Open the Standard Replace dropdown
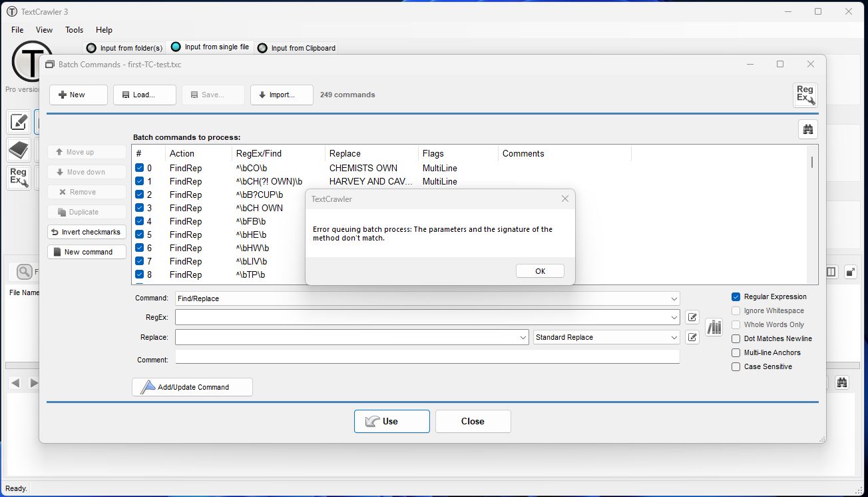868x497 pixels. (674, 338)
